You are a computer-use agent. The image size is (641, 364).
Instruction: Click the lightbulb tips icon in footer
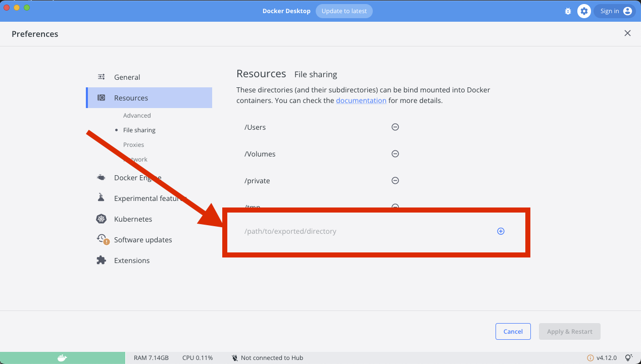click(x=629, y=358)
